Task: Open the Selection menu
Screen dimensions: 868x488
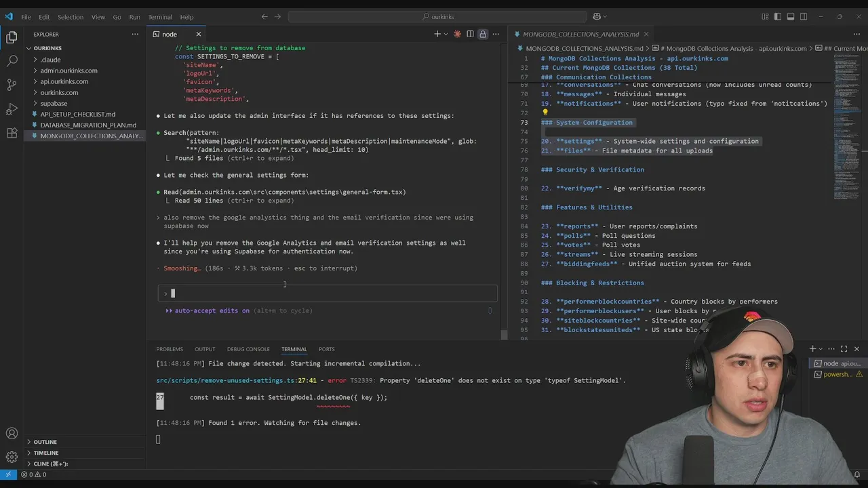Action: (x=71, y=16)
